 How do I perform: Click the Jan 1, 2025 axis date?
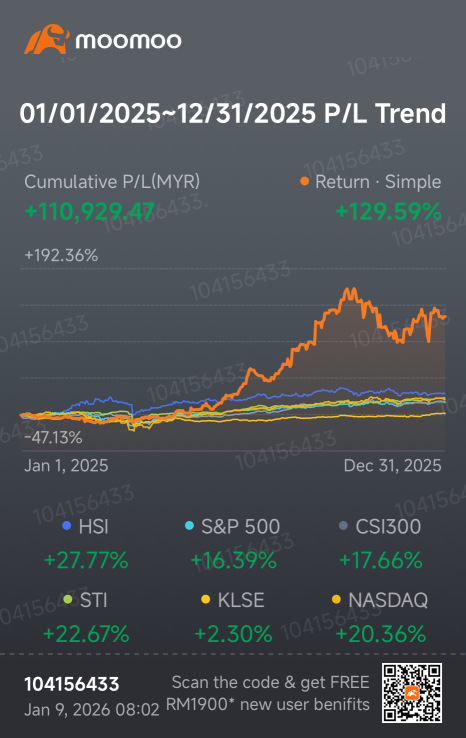click(x=66, y=465)
